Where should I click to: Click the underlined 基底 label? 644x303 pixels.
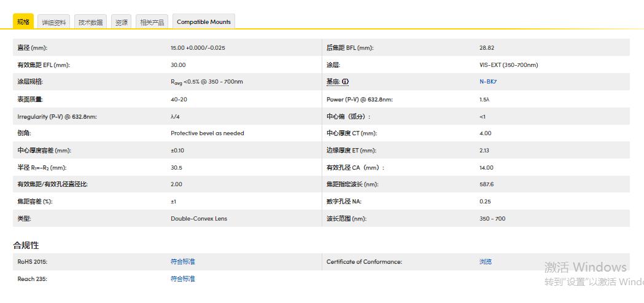332,82
